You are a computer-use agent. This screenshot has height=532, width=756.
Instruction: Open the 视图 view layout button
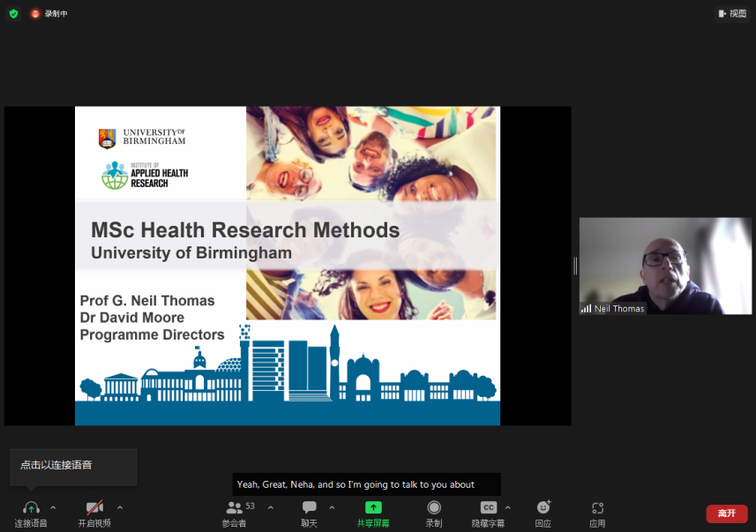coord(732,13)
